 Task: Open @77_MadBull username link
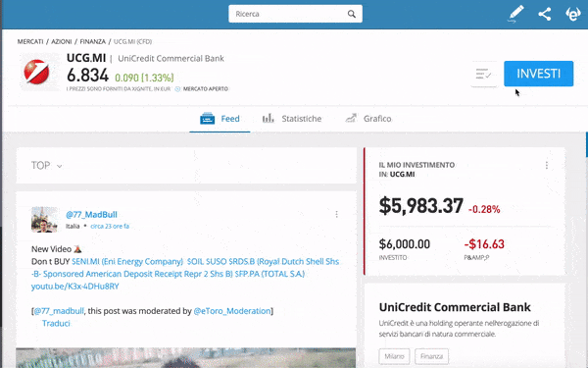tap(91, 214)
